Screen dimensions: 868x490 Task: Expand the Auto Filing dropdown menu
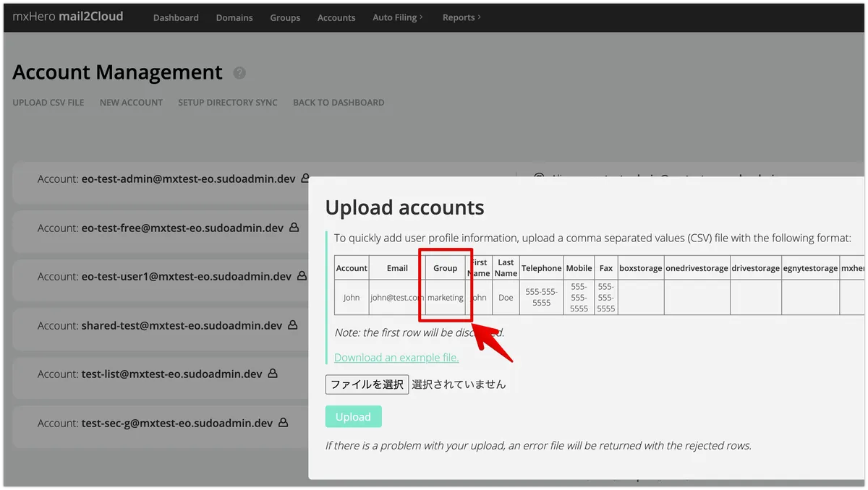(398, 17)
